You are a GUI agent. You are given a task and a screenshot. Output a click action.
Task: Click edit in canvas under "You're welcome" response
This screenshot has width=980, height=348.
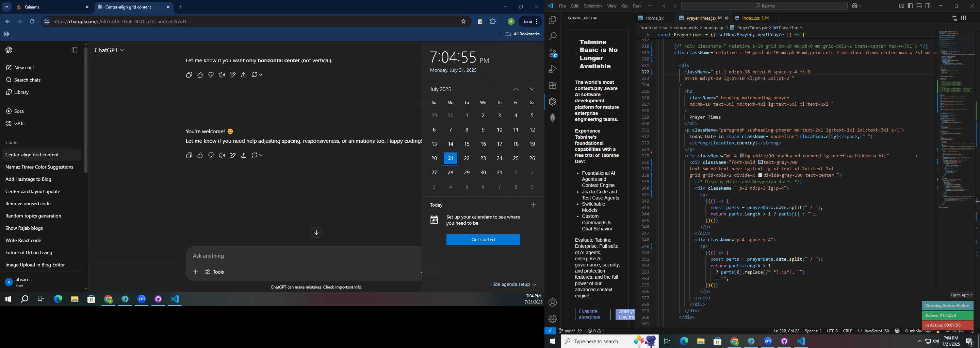point(233,155)
